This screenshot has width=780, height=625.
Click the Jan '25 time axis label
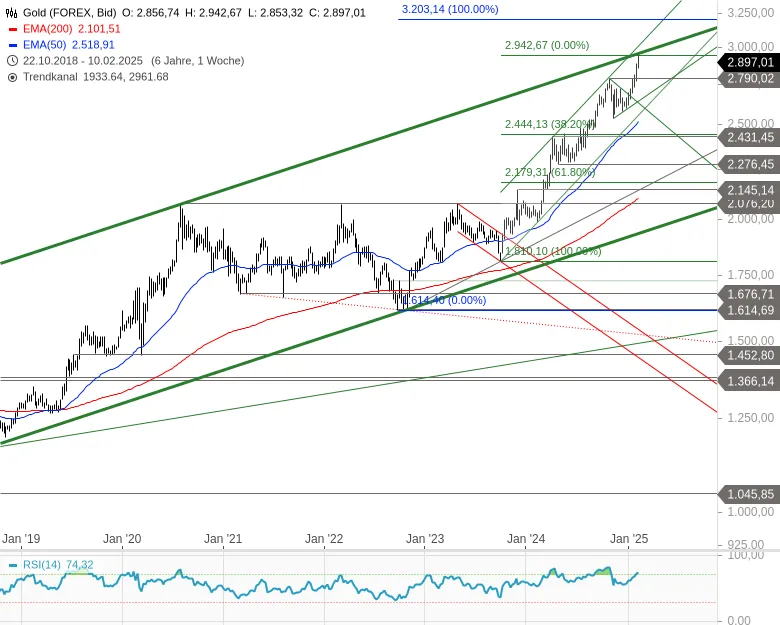pyautogui.click(x=629, y=539)
